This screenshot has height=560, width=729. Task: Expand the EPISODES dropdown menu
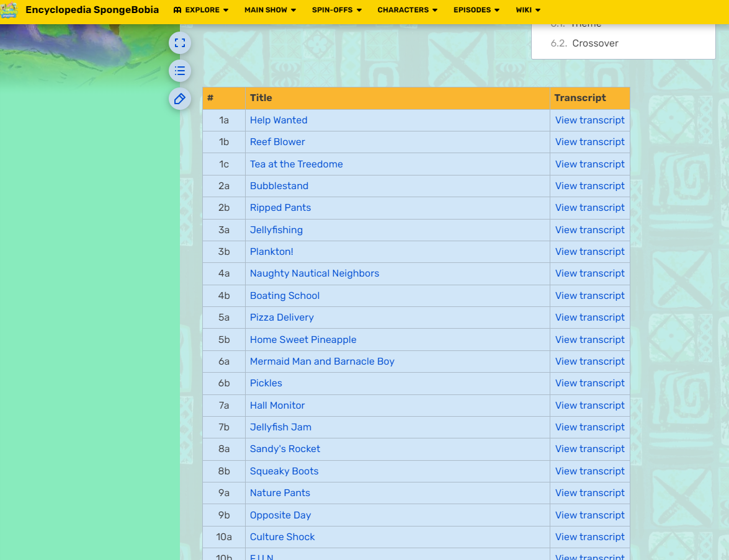click(x=476, y=10)
